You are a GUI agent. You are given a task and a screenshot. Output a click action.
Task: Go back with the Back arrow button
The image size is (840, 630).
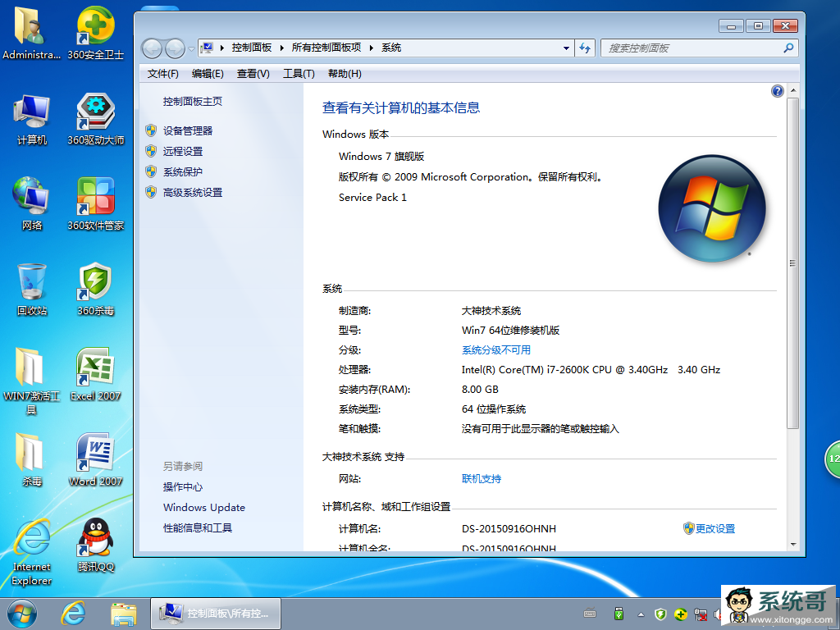[x=152, y=48]
